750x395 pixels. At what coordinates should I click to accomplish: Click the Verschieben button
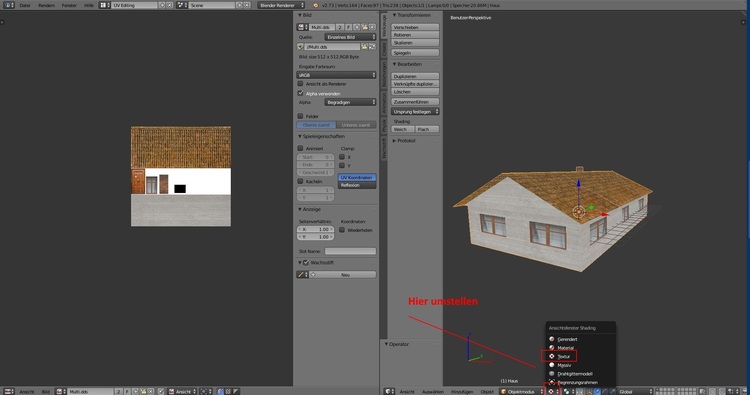pos(415,27)
